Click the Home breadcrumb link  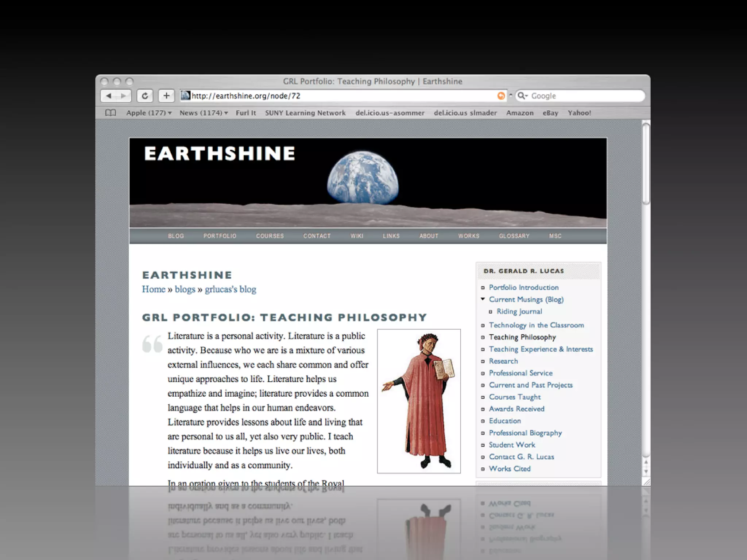154,289
